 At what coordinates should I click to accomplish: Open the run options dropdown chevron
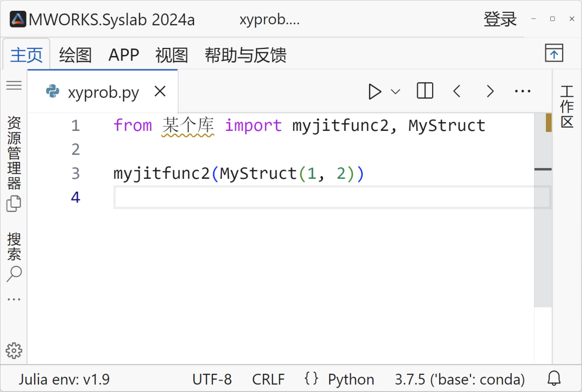tap(396, 91)
